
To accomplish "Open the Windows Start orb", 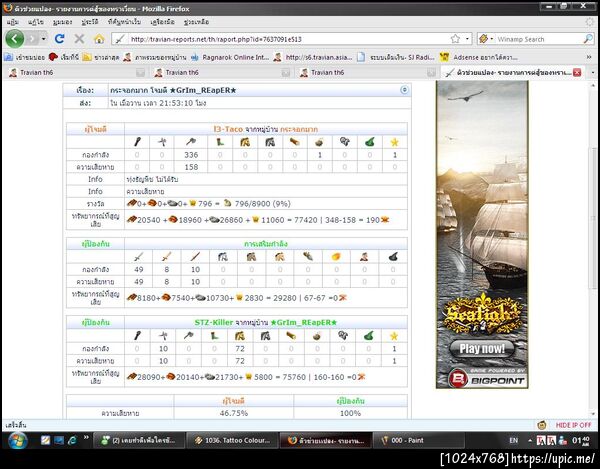I will (17, 440).
